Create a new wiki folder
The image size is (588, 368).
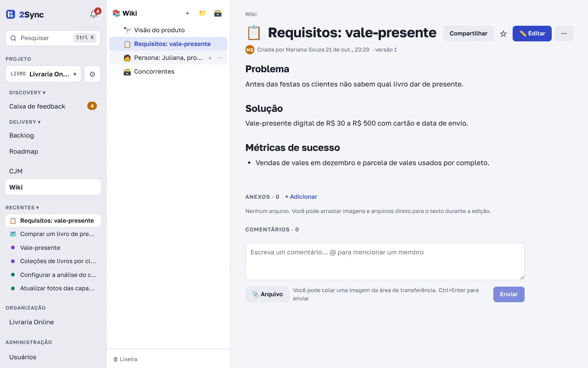click(202, 13)
